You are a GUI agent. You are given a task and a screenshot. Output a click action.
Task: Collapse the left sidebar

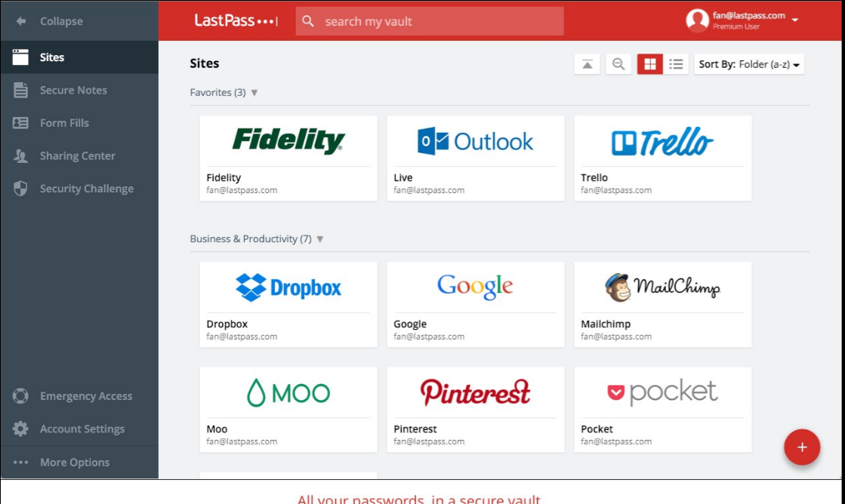79,21
